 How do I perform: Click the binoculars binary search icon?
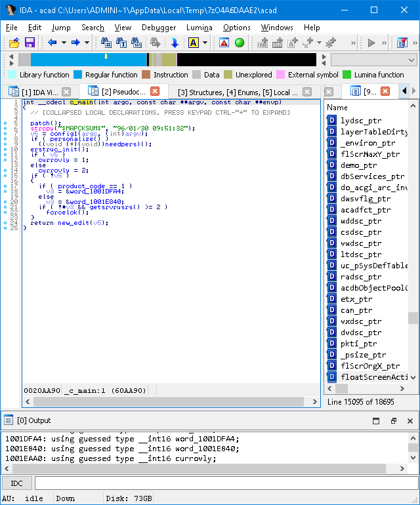pyautogui.click(x=136, y=43)
